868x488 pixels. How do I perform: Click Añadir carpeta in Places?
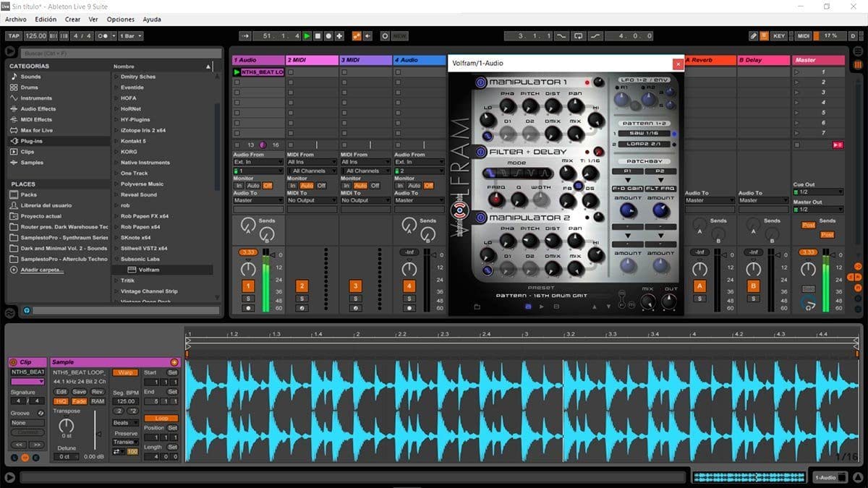(42, 270)
